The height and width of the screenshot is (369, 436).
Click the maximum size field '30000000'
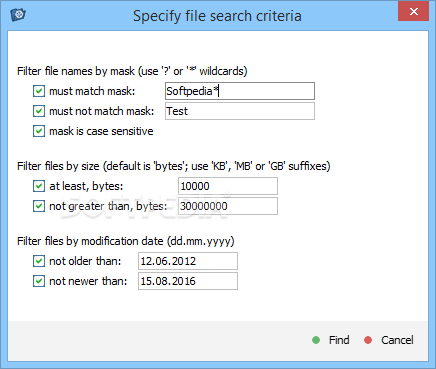point(228,206)
